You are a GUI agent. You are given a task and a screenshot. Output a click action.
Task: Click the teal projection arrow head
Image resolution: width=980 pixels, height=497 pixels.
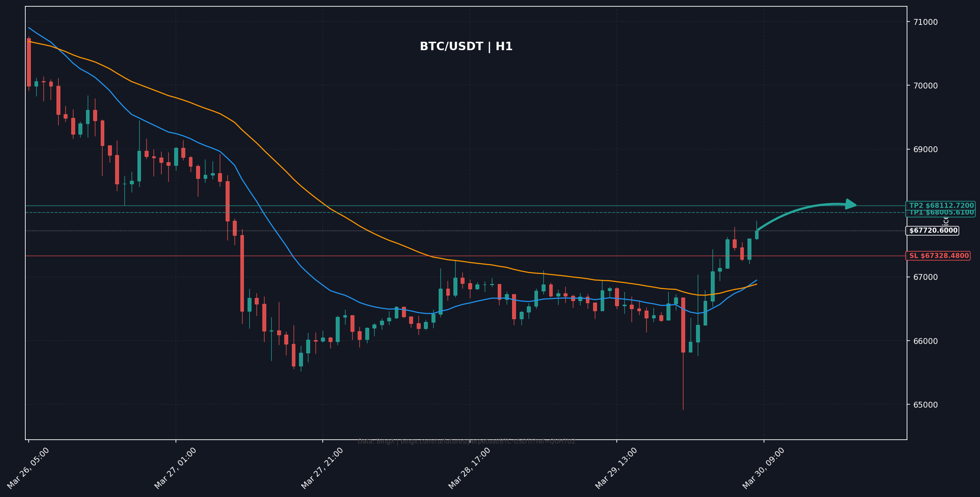(852, 204)
